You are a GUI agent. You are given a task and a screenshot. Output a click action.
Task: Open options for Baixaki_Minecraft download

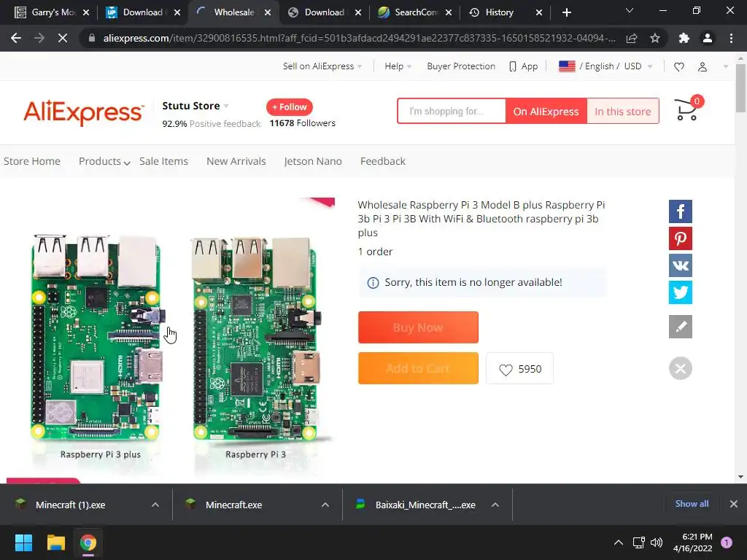495,505
